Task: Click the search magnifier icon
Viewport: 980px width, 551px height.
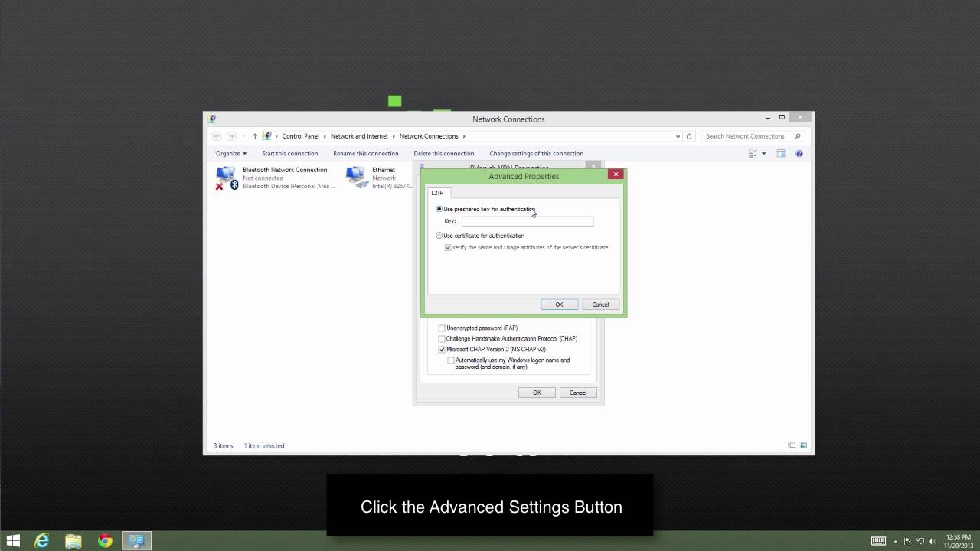Action: 798,136
